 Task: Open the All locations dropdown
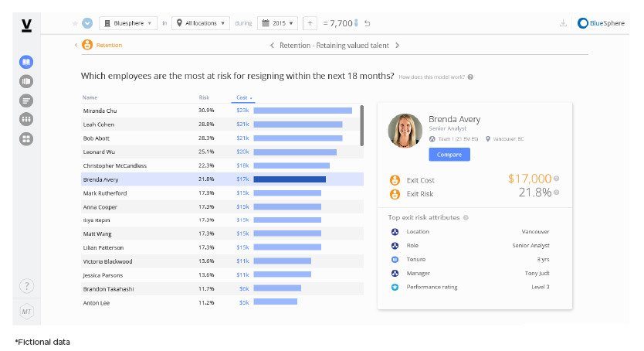coord(201,23)
